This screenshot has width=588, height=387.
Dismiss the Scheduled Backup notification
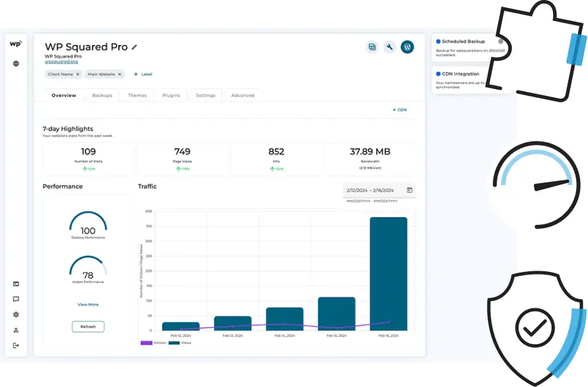point(501,41)
